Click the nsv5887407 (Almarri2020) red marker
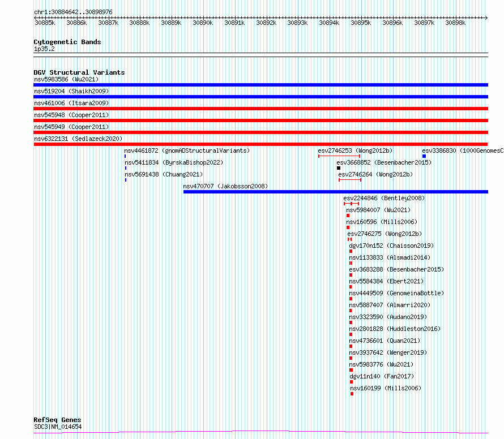This screenshot has height=439, width=504. [351, 311]
